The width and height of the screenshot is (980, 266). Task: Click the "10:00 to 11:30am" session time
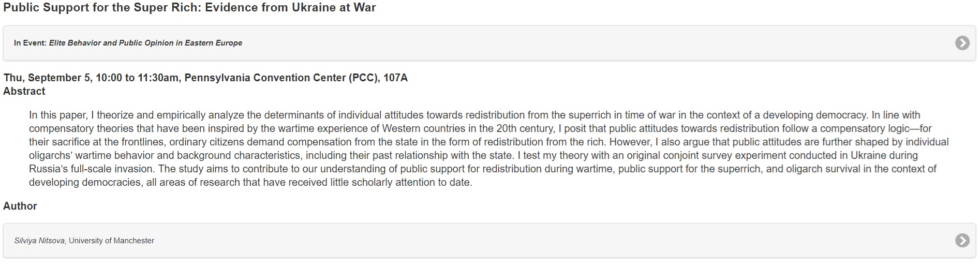click(x=137, y=78)
